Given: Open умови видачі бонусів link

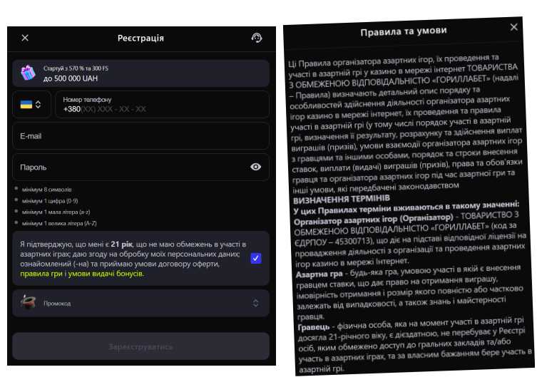Looking at the screenshot, I should coord(105,274).
